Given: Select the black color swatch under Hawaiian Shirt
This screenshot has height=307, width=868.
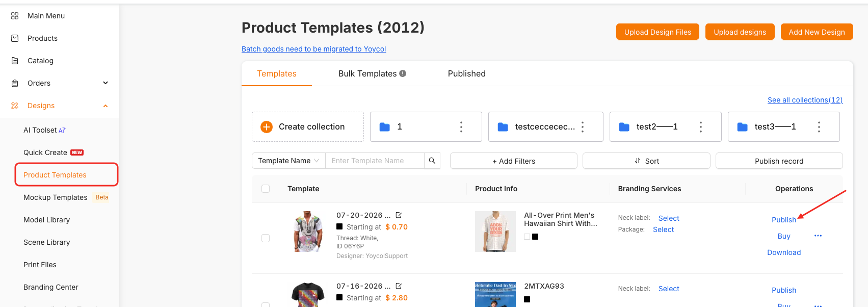Looking at the screenshot, I should (x=535, y=237).
